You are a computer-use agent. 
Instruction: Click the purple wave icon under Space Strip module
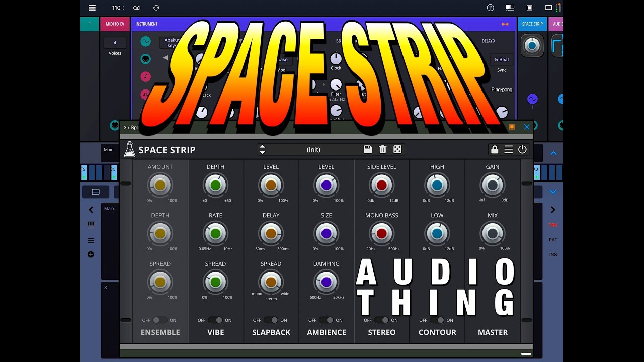coord(532,99)
